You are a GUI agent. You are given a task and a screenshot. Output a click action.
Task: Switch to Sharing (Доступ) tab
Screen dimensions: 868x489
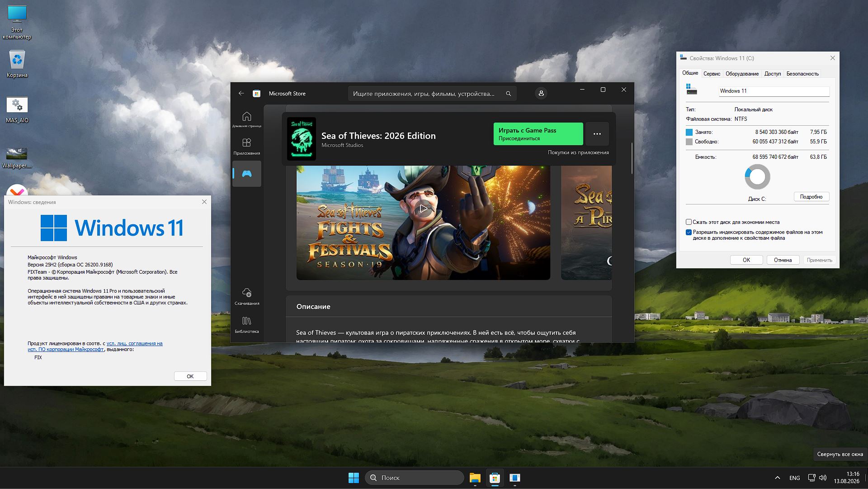point(773,74)
